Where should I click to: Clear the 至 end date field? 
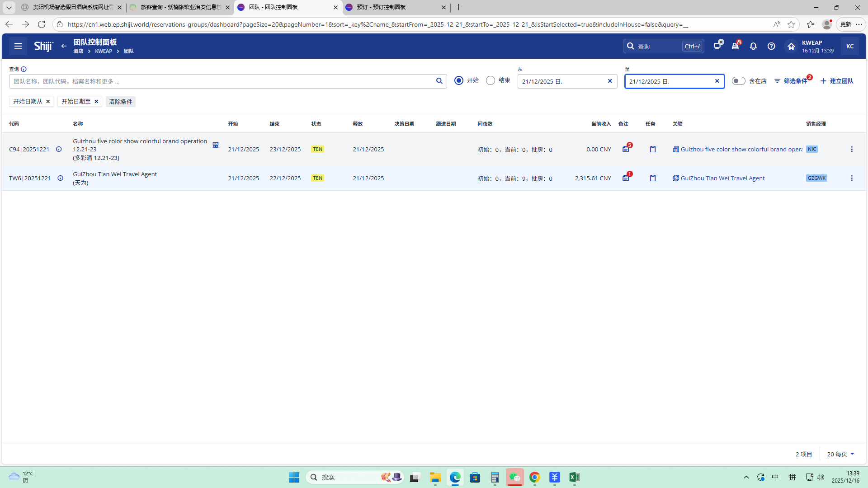717,81
